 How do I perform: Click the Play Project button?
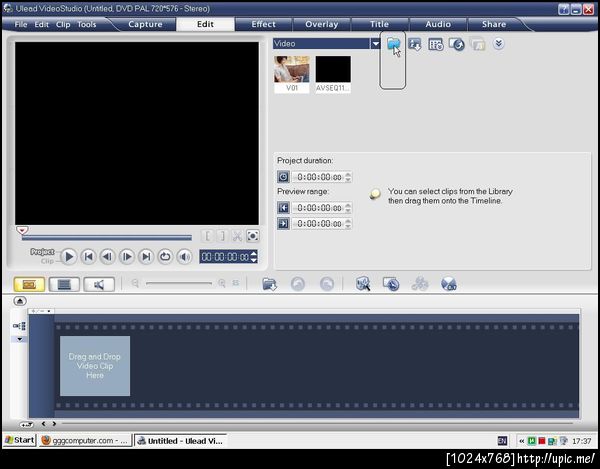coord(69,256)
